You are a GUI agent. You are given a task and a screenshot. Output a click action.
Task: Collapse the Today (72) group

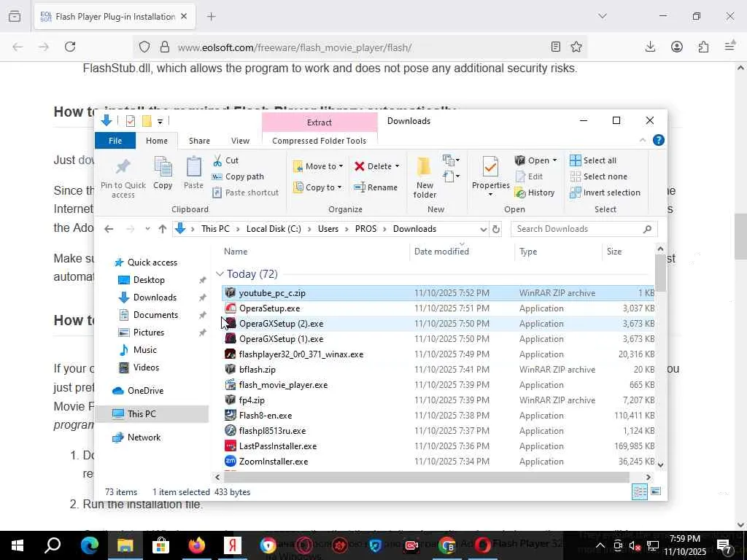pyautogui.click(x=220, y=274)
